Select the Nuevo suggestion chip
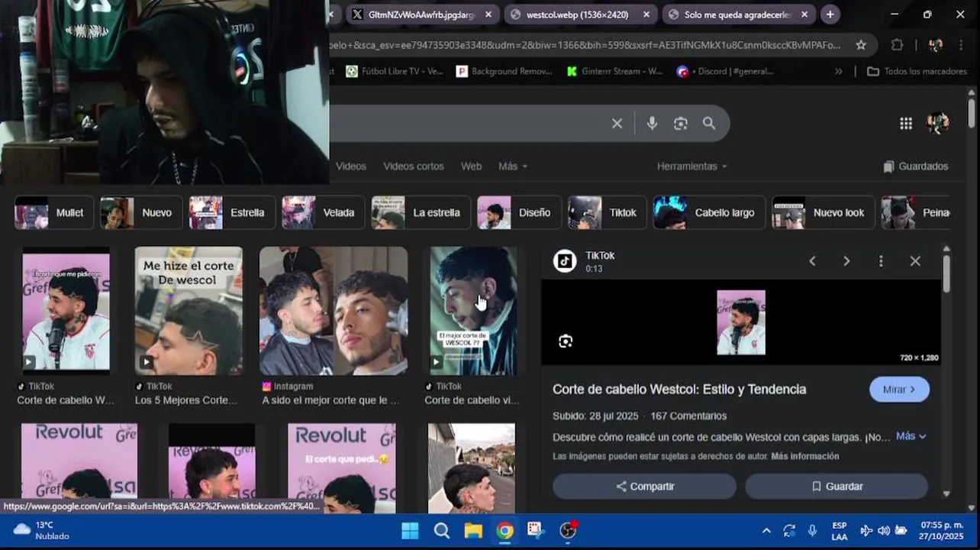 [141, 213]
